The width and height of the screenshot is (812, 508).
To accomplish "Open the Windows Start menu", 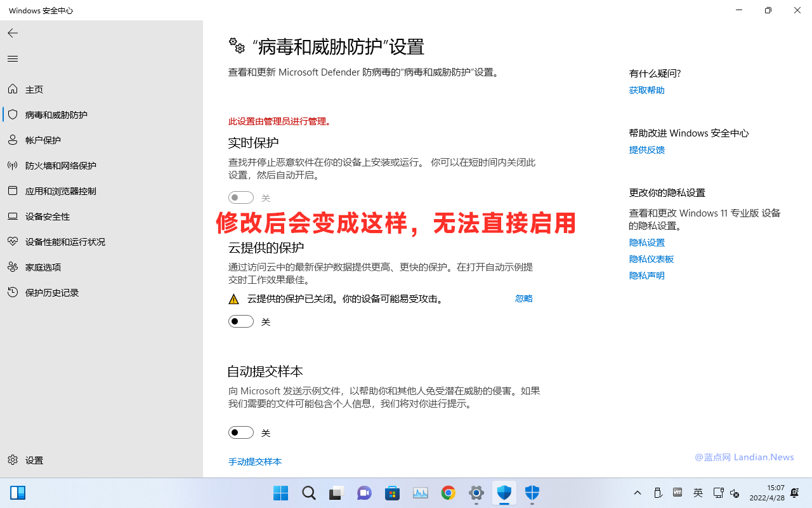I will coord(281,493).
